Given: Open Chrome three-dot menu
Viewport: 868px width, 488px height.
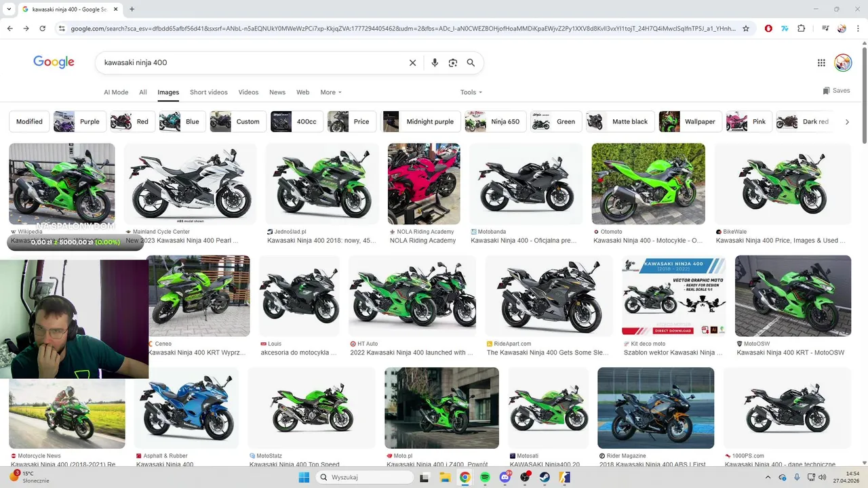Looking at the screenshot, I should [x=857, y=28].
